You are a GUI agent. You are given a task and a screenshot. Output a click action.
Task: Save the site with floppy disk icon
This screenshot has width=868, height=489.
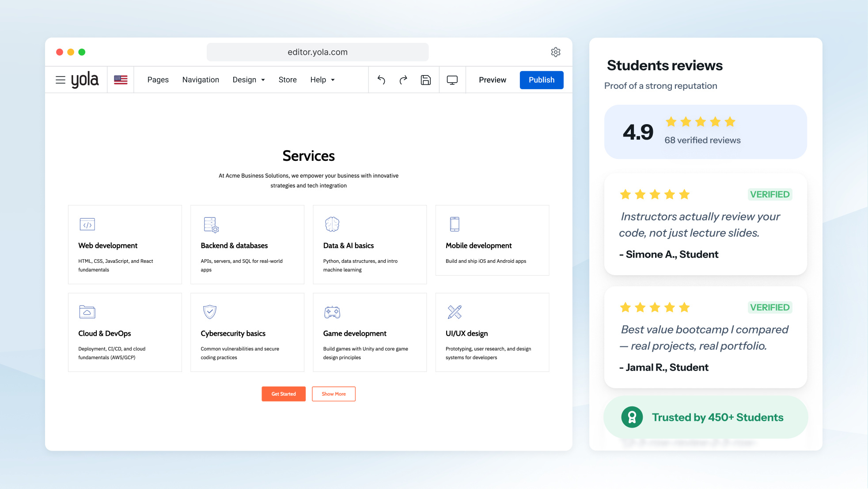[426, 80]
